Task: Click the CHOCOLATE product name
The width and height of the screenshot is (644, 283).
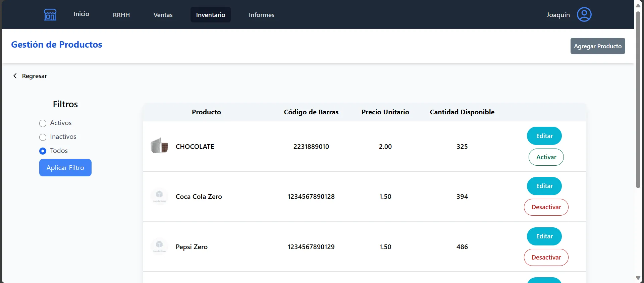Action: [x=195, y=147]
